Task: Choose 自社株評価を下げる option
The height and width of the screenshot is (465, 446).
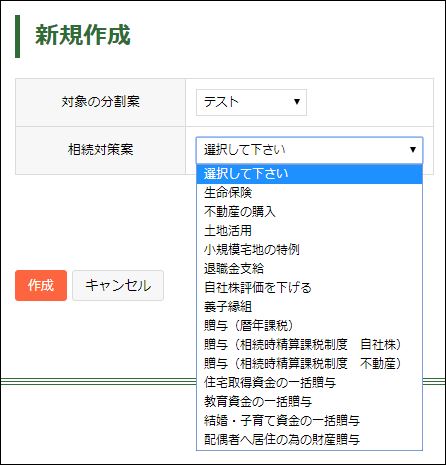Action: coord(309,288)
